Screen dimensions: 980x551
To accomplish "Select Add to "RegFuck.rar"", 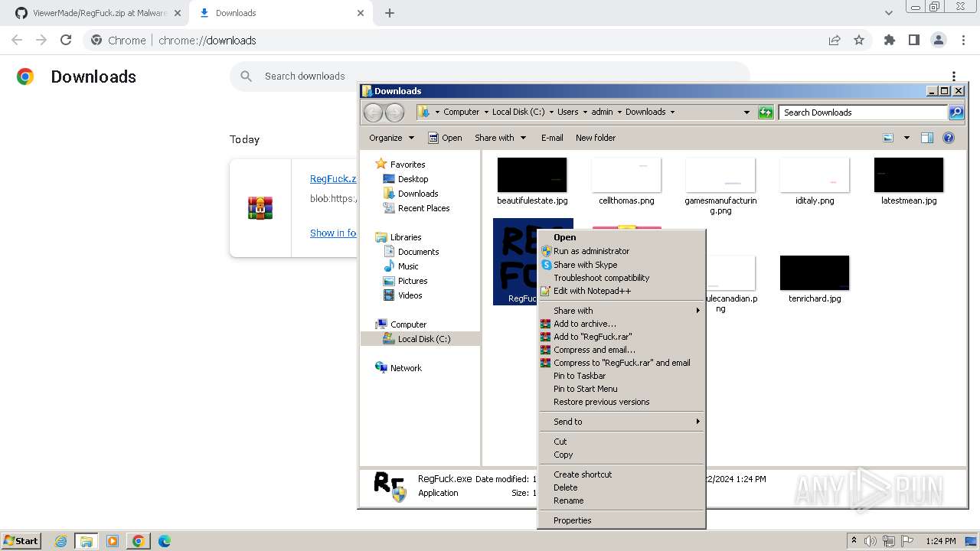I will coord(621,337).
